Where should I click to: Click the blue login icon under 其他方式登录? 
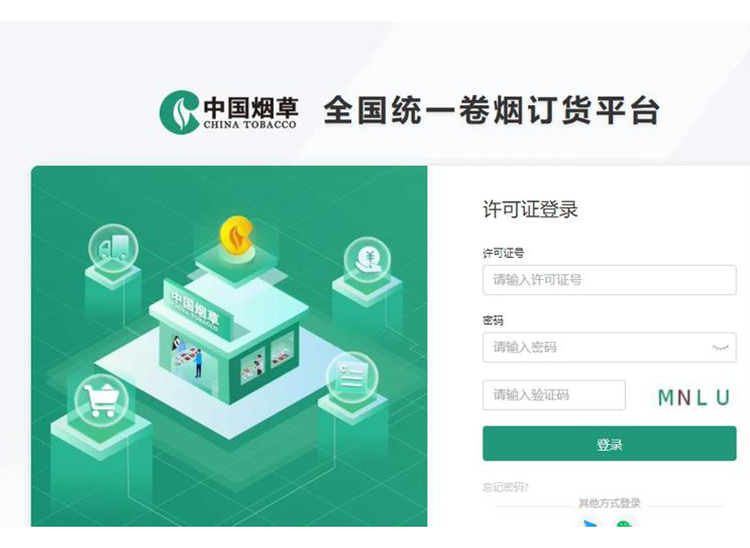(x=591, y=523)
